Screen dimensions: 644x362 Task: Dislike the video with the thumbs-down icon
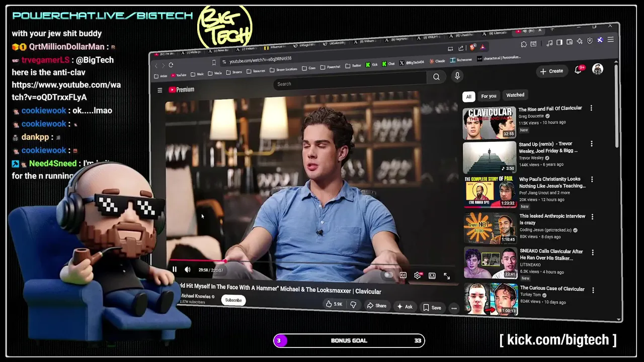point(353,305)
